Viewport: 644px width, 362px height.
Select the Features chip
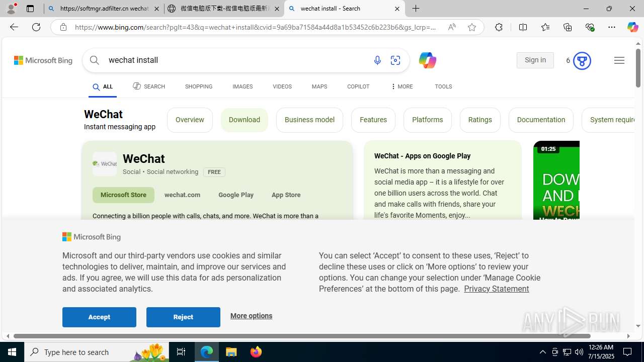pos(373,120)
